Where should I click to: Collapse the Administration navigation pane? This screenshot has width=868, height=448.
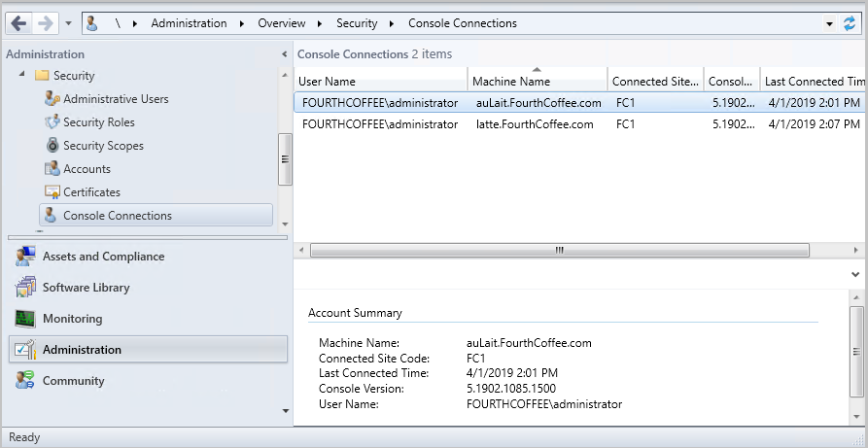(284, 54)
